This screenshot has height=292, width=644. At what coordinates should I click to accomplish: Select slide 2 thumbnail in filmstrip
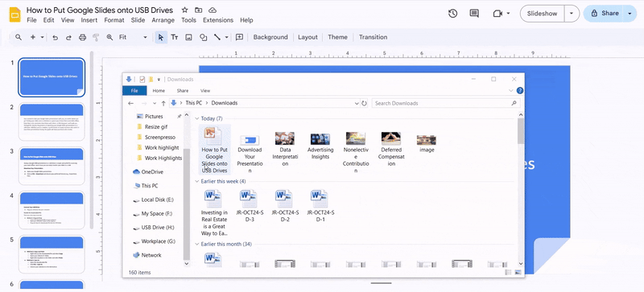52,121
